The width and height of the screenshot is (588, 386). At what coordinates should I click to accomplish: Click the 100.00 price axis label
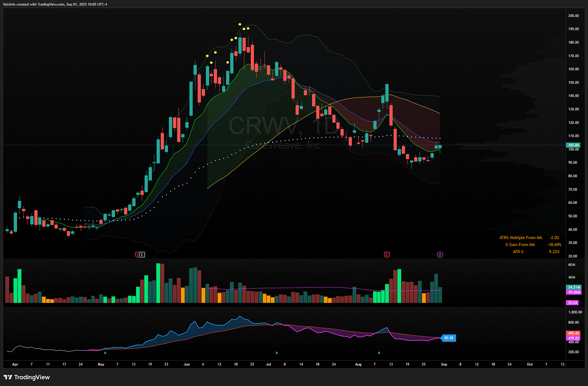pos(573,149)
